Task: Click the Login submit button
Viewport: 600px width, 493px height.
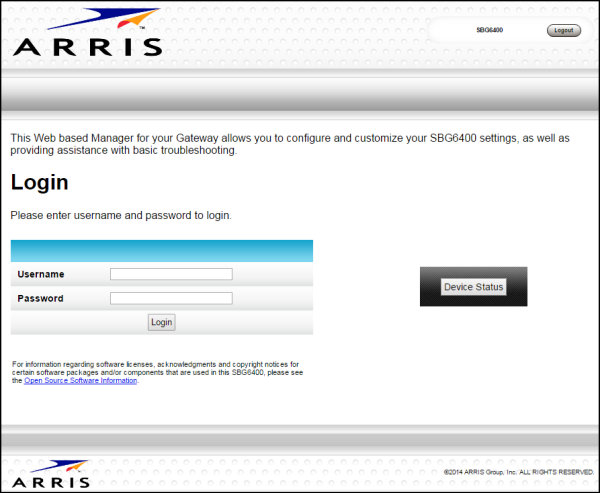Action: click(x=161, y=322)
